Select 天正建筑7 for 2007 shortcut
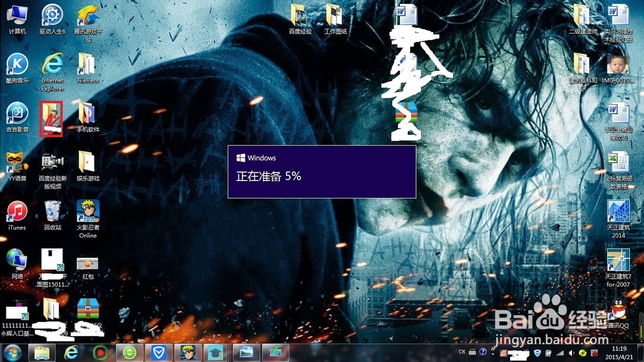The image size is (644, 362). point(618,268)
